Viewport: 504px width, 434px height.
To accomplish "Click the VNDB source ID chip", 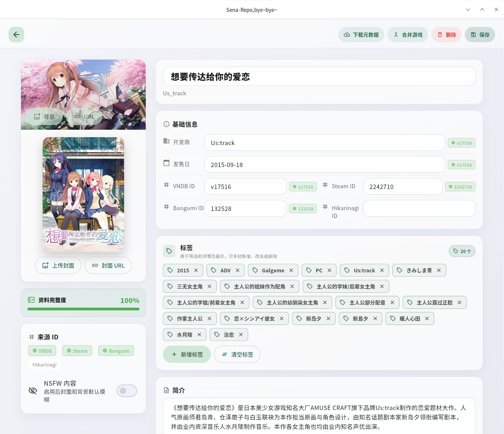I will [42, 351].
